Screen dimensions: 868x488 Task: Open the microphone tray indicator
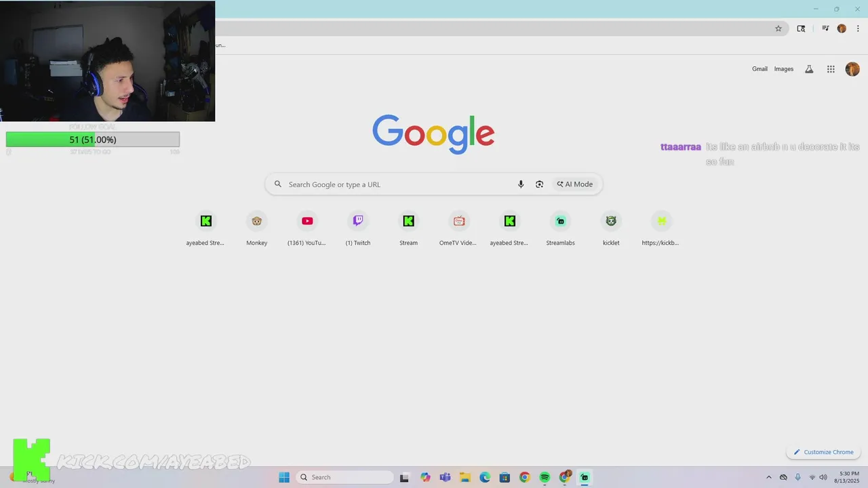click(797, 477)
